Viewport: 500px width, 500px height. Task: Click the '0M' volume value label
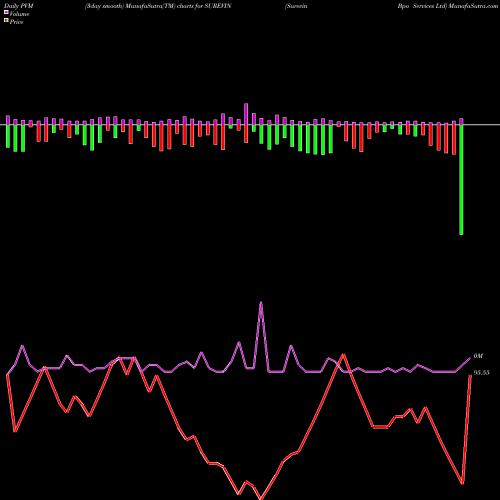click(478, 356)
